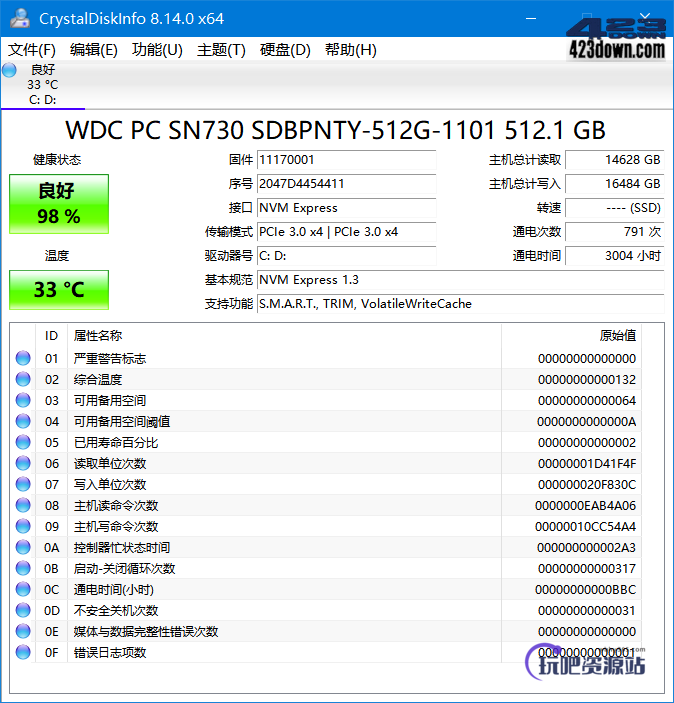The width and height of the screenshot is (674, 703).
Task: Select the 通电时间(小时) attribute name
Action: point(113,590)
